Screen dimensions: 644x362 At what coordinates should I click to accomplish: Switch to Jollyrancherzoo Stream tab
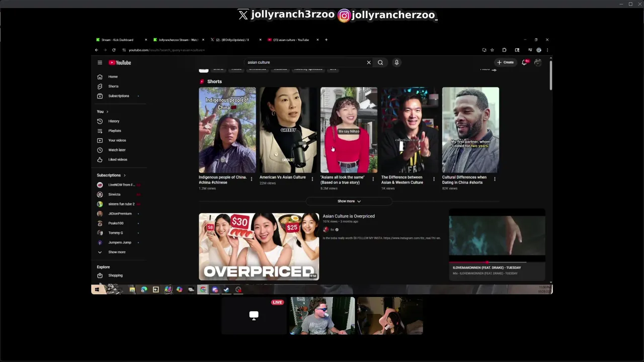coord(179,40)
